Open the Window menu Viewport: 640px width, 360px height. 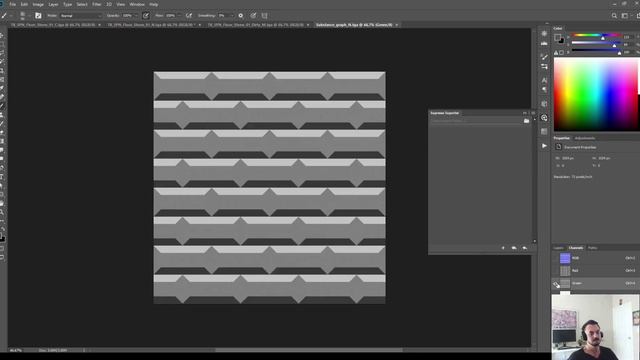(x=137, y=4)
